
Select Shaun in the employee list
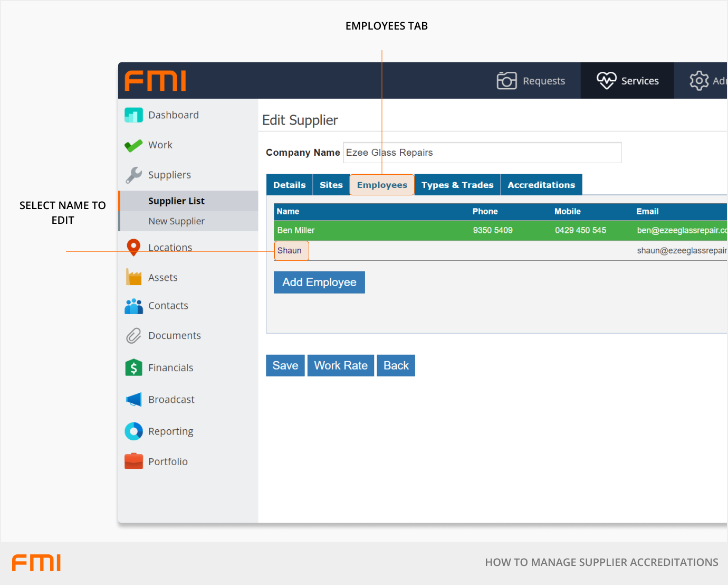click(x=290, y=251)
